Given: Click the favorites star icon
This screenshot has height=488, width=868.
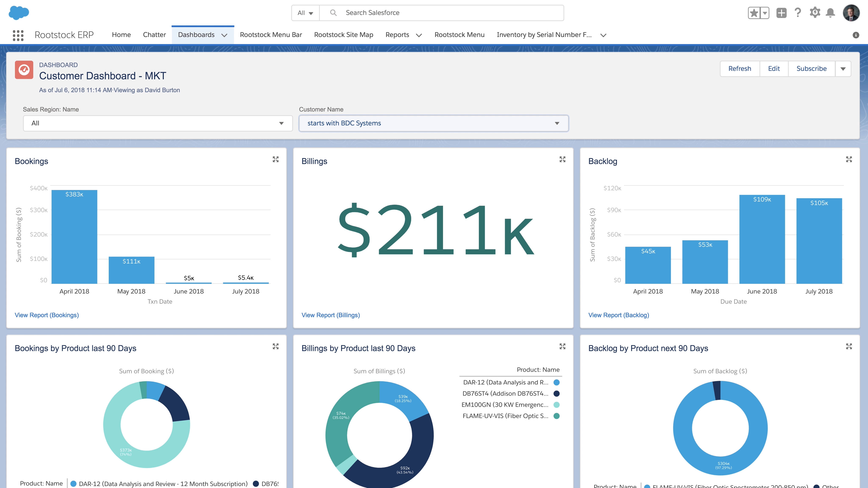Looking at the screenshot, I should tap(754, 12).
